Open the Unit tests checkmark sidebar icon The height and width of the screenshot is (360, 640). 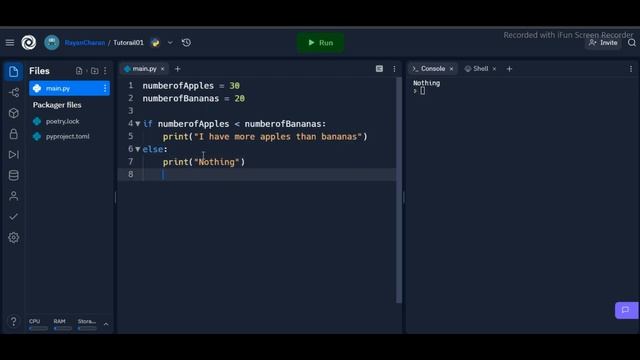tap(13, 217)
